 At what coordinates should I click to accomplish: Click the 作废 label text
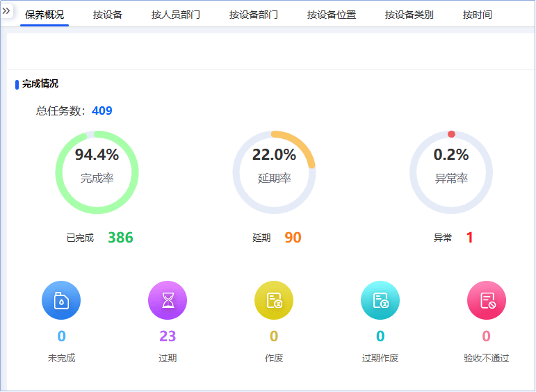point(274,358)
